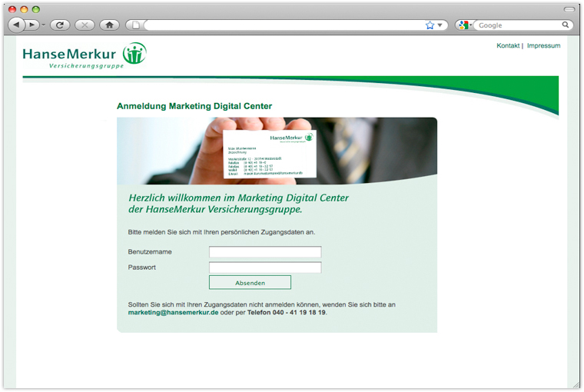Focus the Benutzername input field
Viewport: 584px width, 392px height.
265,252
